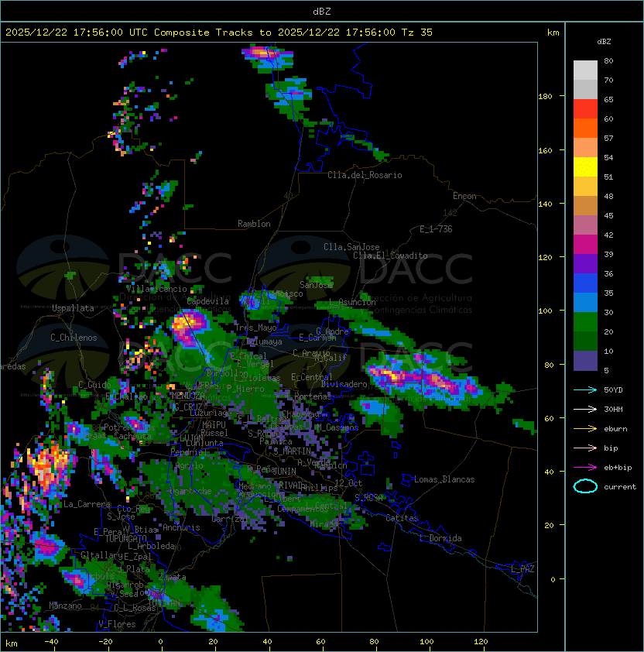This screenshot has width=644, height=652.
Task: Click the dBZ heading above the color scale
Action: pos(604,42)
